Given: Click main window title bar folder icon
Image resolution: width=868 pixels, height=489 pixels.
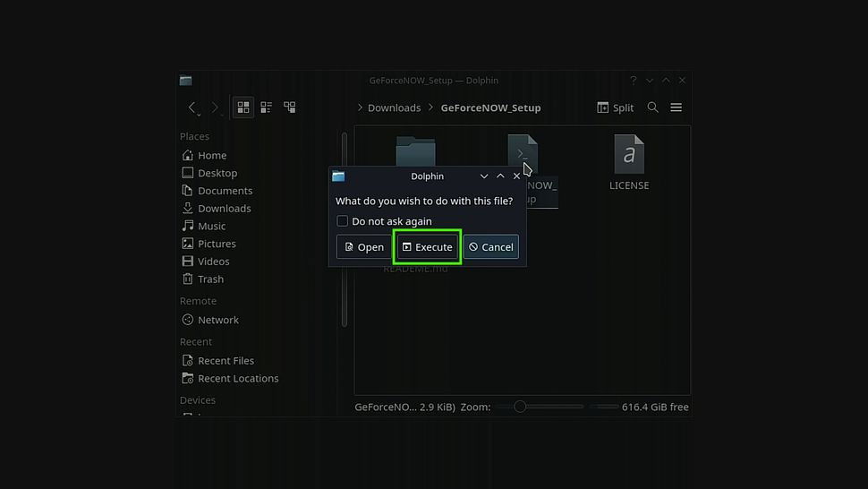Looking at the screenshot, I should point(185,81).
